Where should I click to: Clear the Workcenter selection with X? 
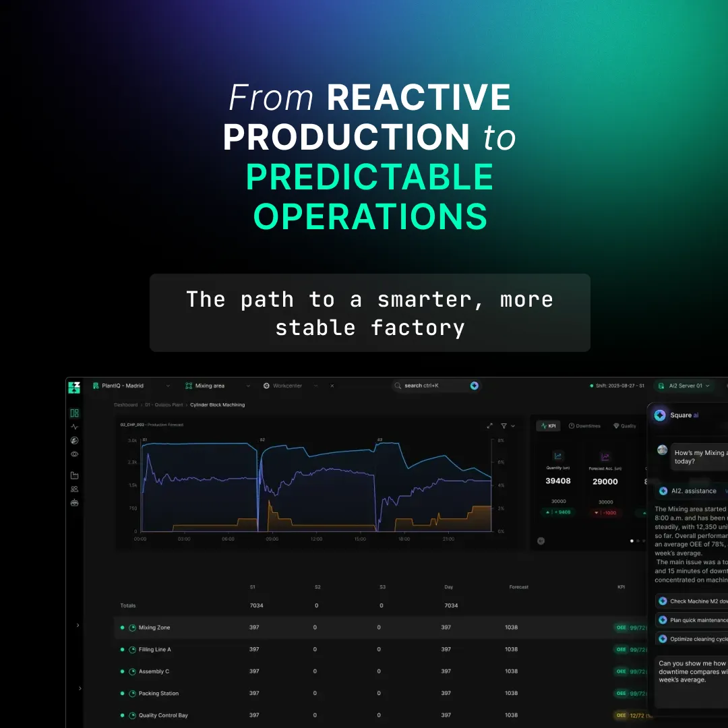(332, 386)
